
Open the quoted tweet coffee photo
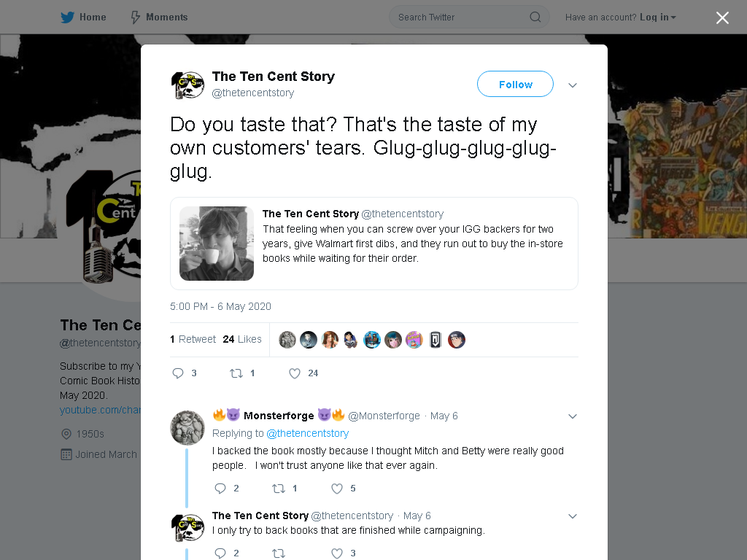pos(216,244)
